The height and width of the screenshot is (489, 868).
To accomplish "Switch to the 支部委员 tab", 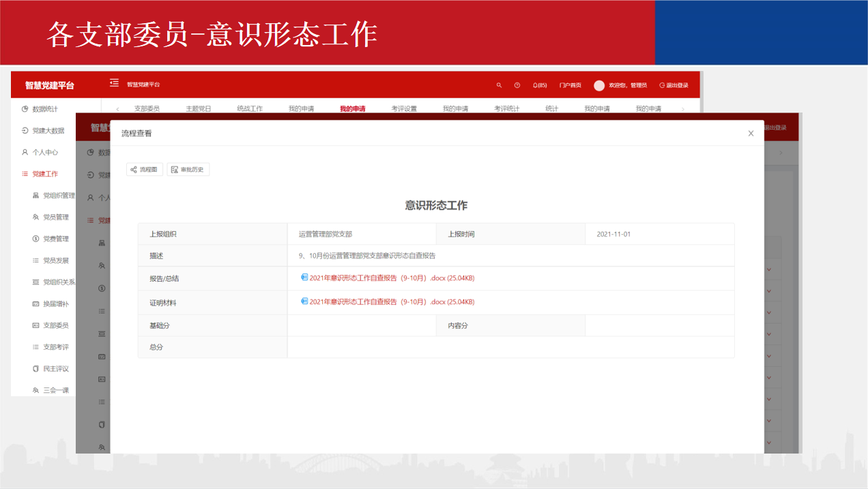I will coord(147,108).
